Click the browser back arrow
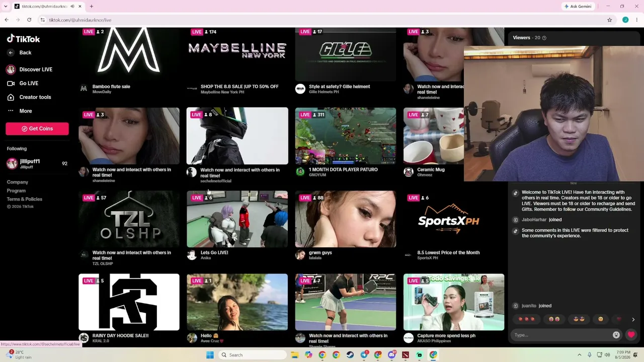Screen dimensions: 644x362 7,20
